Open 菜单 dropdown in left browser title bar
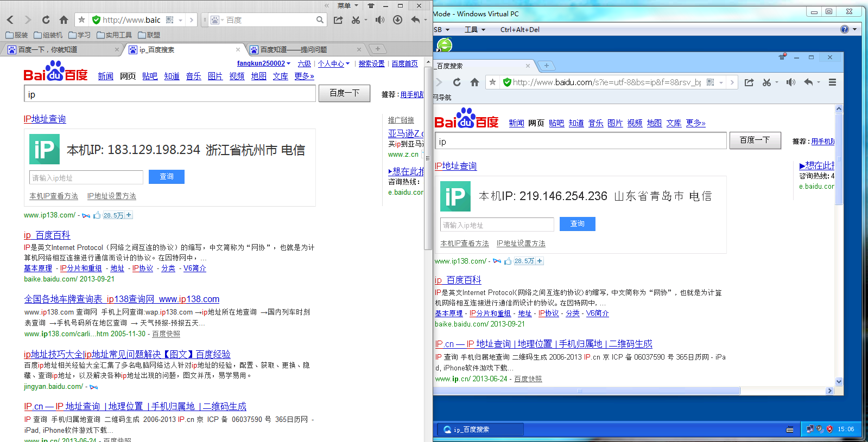The width and height of the screenshot is (868, 442). click(348, 5)
